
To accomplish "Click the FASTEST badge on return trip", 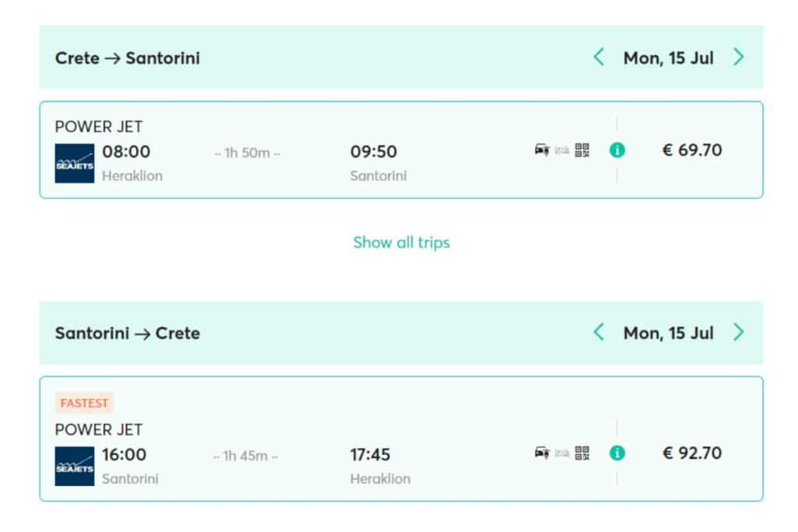I will coord(84,403).
